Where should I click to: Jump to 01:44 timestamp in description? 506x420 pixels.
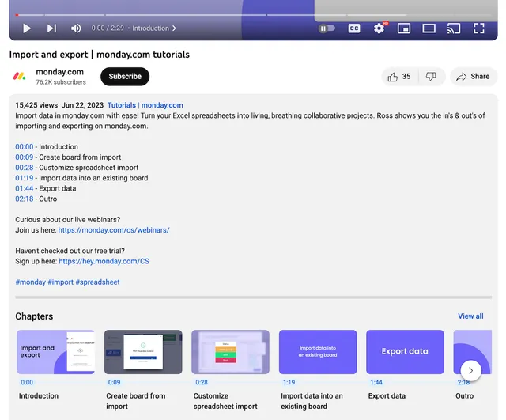25,188
